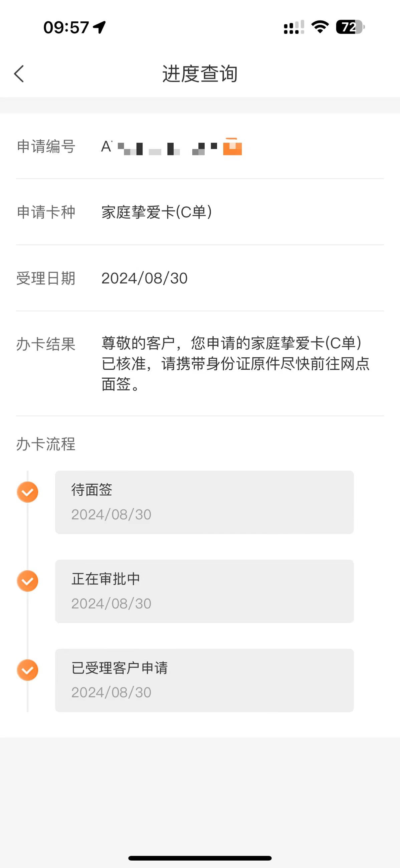Tap the 09:57 clock in status bar

point(66,27)
